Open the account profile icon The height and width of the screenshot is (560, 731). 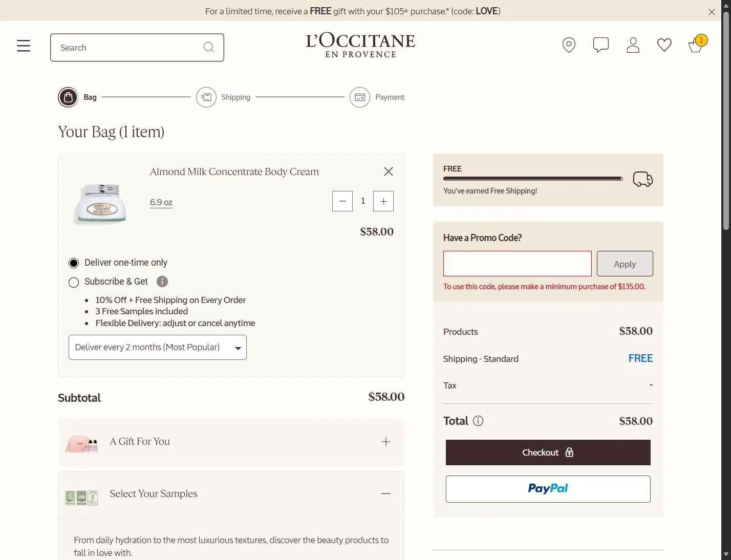[x=633, y=45]
